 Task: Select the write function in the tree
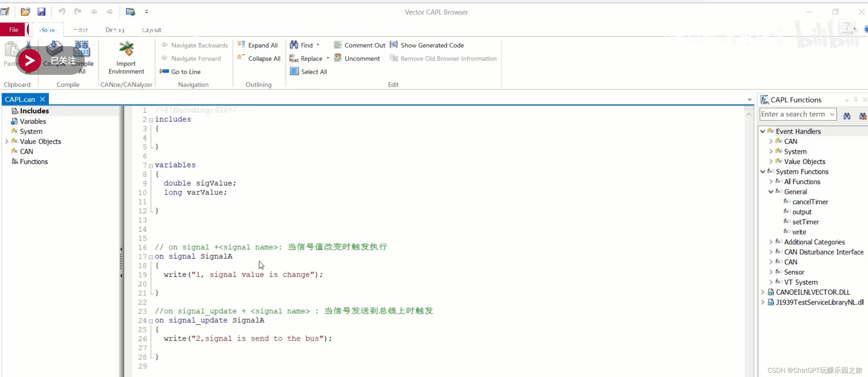[799, 232]
